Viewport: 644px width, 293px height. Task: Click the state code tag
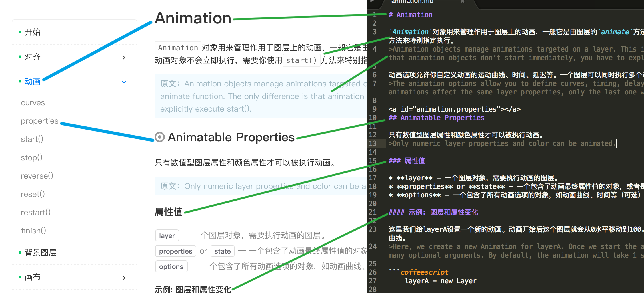[222, 251]
